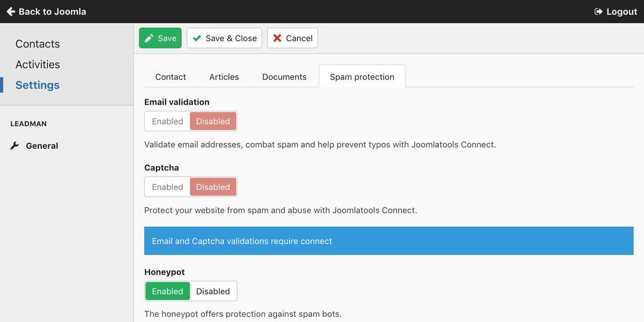Open Activities in the sidebar
The height and width of the screenshot is (322, 644).
pyautogui.click(x=37, y=64)
